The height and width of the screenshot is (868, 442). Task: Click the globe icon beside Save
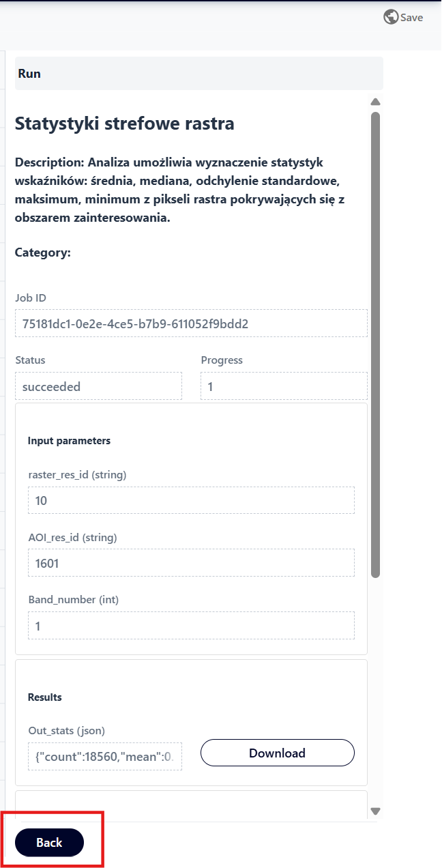point(391,17)
